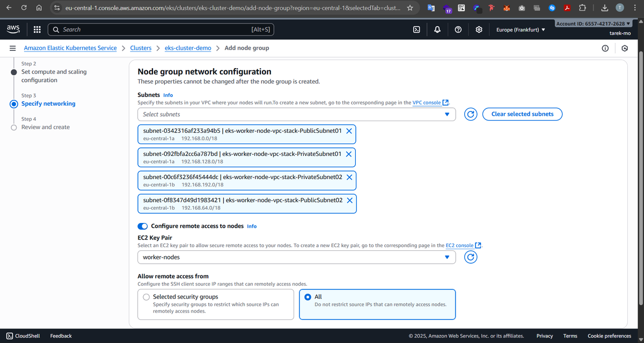Remove PrivateSubnet02 from selected subnets
This screenshot has height=343, width=644.
349,177
